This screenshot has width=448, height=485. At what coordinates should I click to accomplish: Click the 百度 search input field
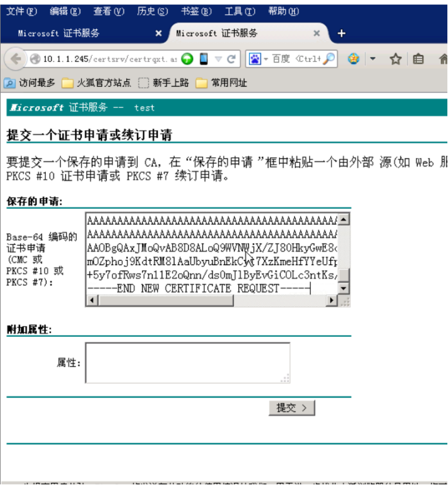[x=296, y=59]
